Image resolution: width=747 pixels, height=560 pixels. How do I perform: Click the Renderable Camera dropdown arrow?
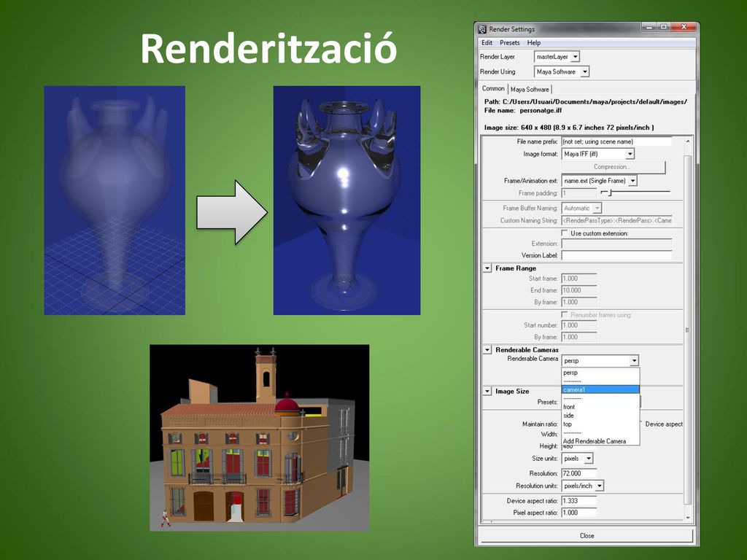coord(634,361)
